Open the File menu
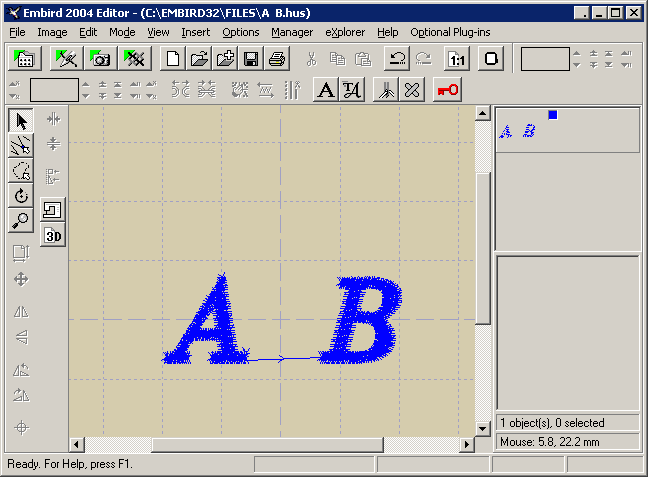This screenshot has height=477, width=648. tap(17, 32)
